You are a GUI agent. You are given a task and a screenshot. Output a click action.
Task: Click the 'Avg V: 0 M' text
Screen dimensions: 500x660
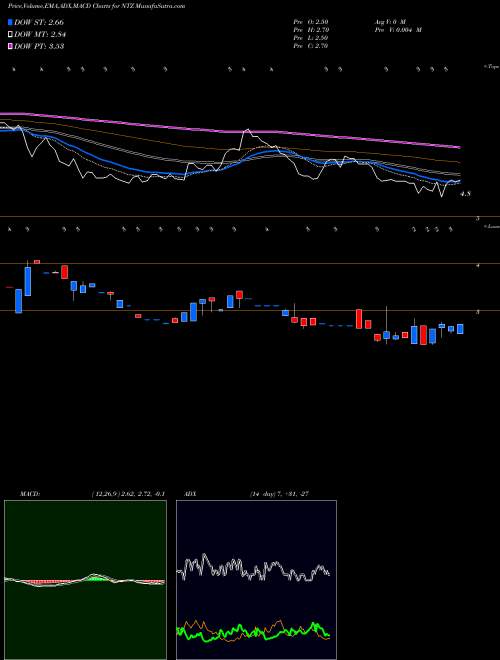[389, 22]
